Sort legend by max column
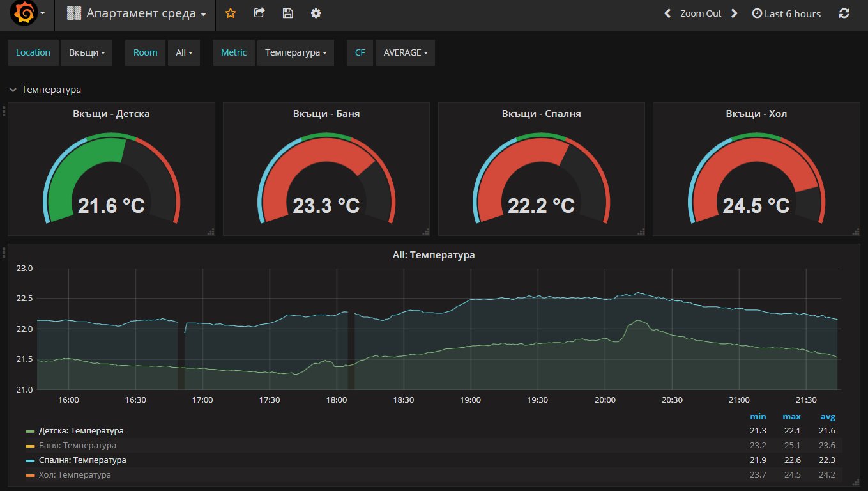This screenshot has height=491, width=868. 791,416
